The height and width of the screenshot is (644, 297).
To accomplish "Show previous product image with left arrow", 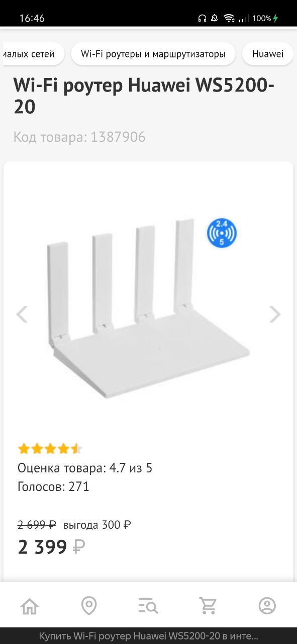I will click(22, 314).
